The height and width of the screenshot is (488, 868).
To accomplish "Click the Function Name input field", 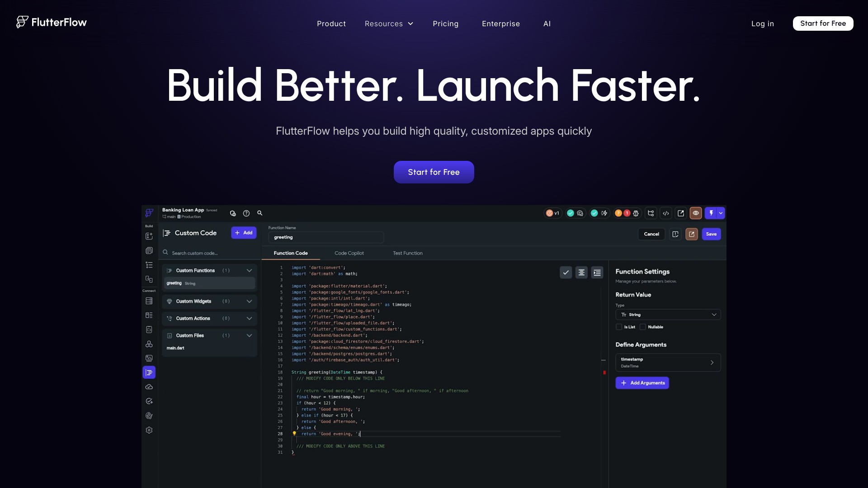I will click(325, 237).
